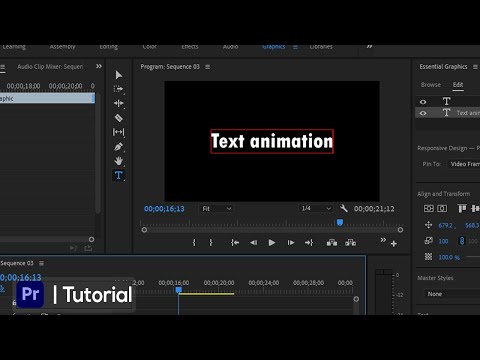Viewport: 480px width, 360px height.
Task: Go to Out point
Action: 309,243
